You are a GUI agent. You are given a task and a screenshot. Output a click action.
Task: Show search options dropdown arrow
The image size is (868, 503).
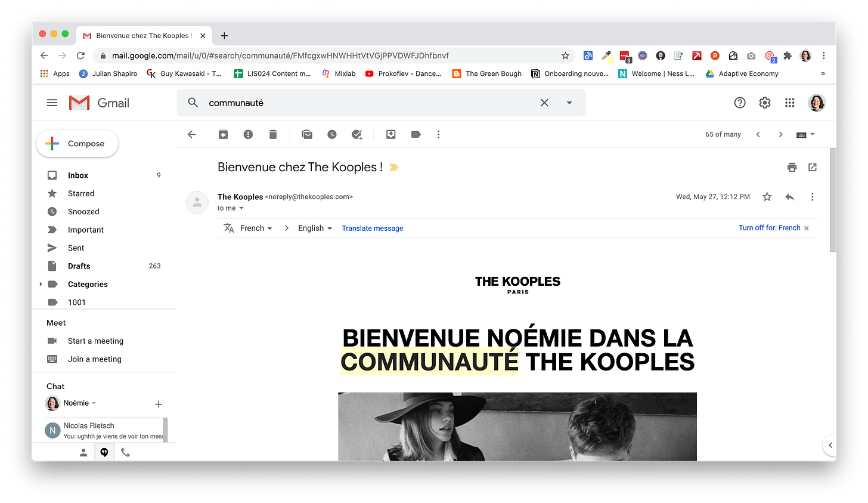click(569, 103)
